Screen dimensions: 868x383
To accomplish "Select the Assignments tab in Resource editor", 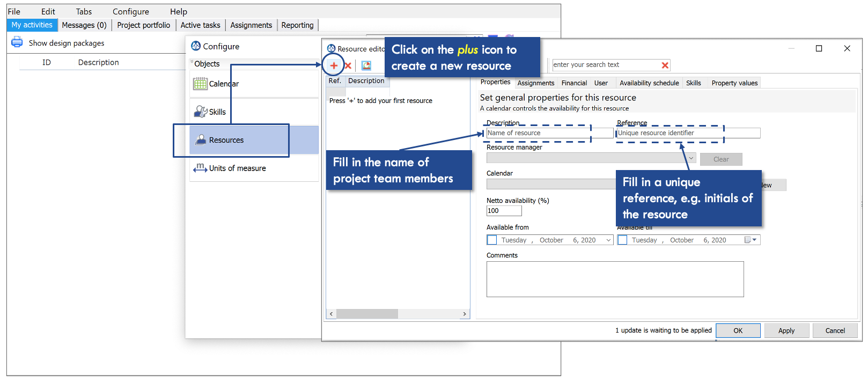I will click(536, 83).
